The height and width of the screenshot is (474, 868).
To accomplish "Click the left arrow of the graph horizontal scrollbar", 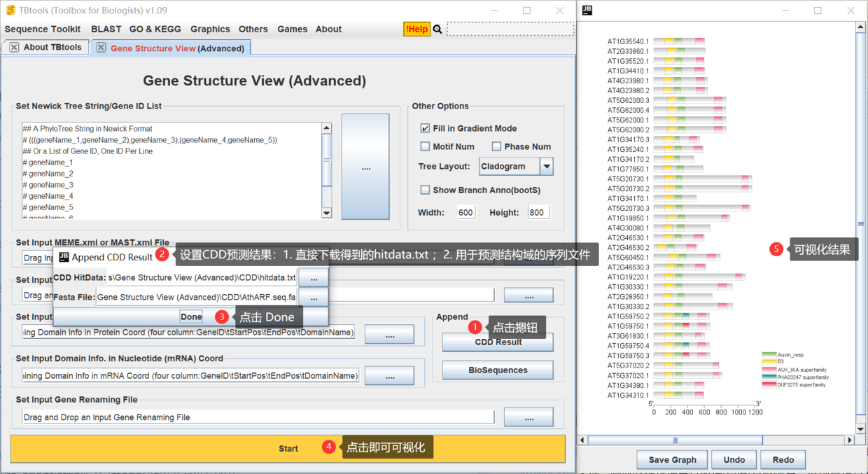I will click(582, 440).
